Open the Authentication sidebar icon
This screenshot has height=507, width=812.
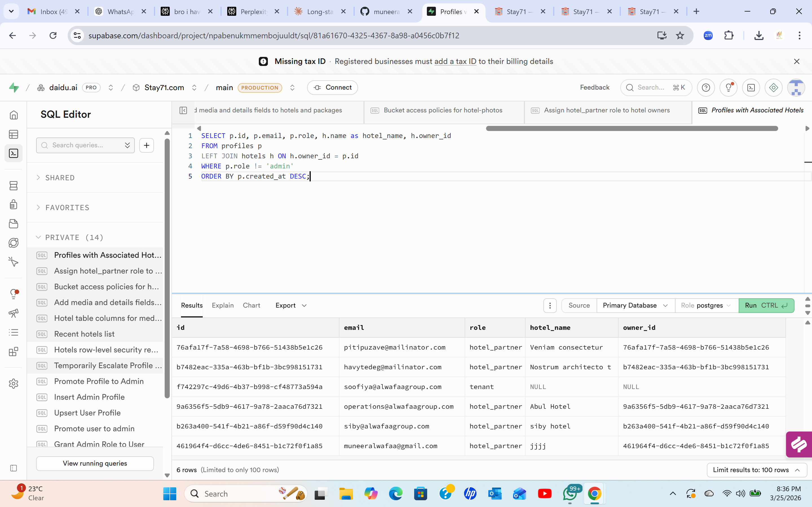click(14, 204)
